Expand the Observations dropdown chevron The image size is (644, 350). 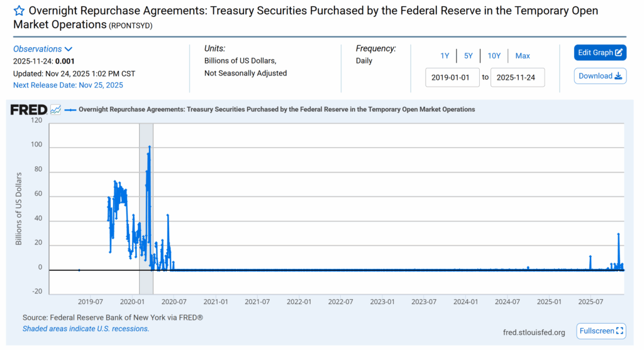(69, 49)
